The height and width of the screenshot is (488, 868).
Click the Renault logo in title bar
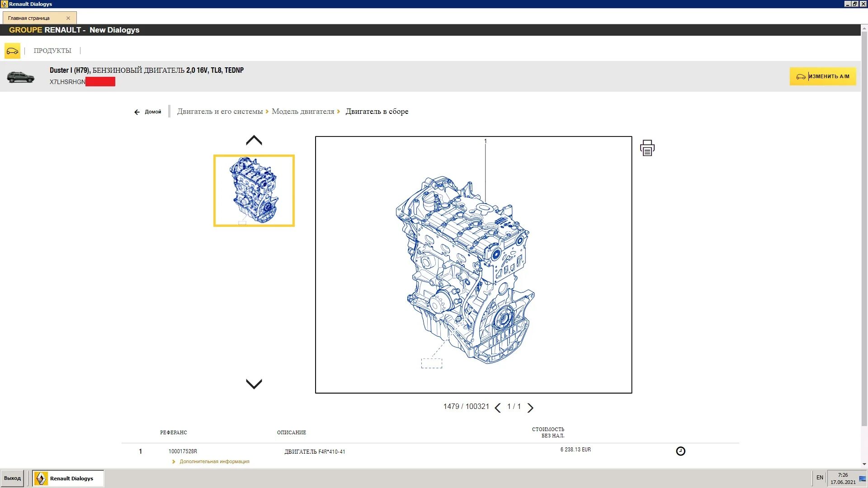point(4,4)
